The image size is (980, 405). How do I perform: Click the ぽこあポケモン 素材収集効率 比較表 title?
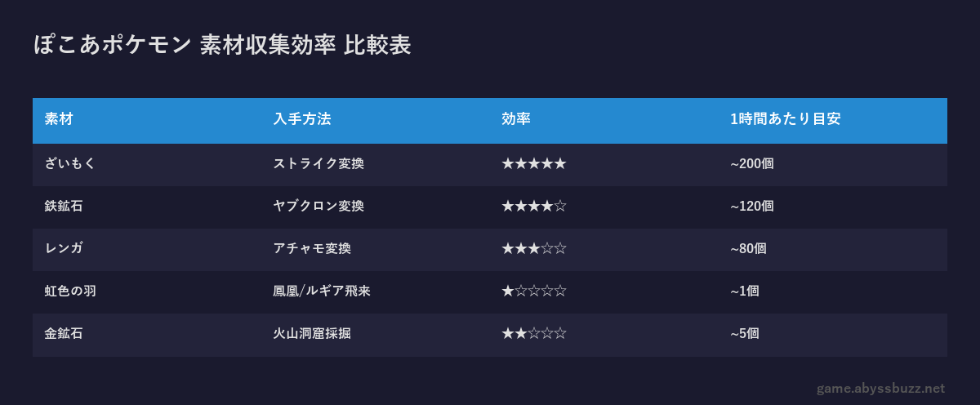coord(222,46)
